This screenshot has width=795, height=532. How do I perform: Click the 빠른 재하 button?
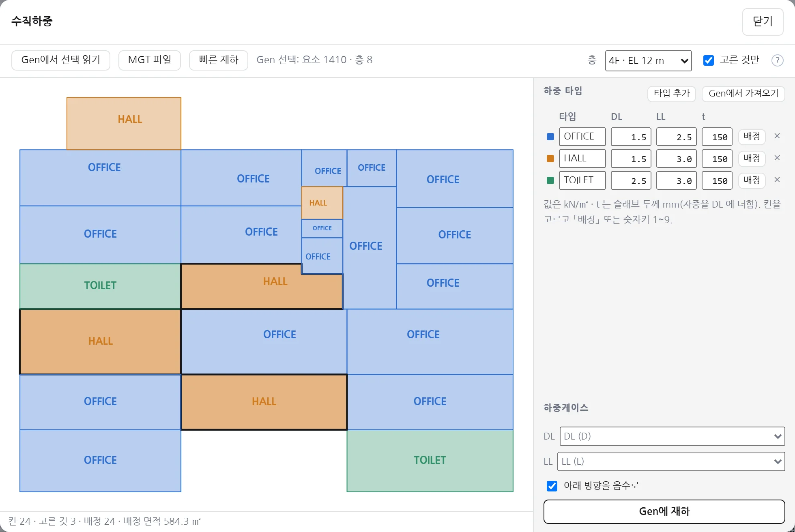tap(219, 60)
